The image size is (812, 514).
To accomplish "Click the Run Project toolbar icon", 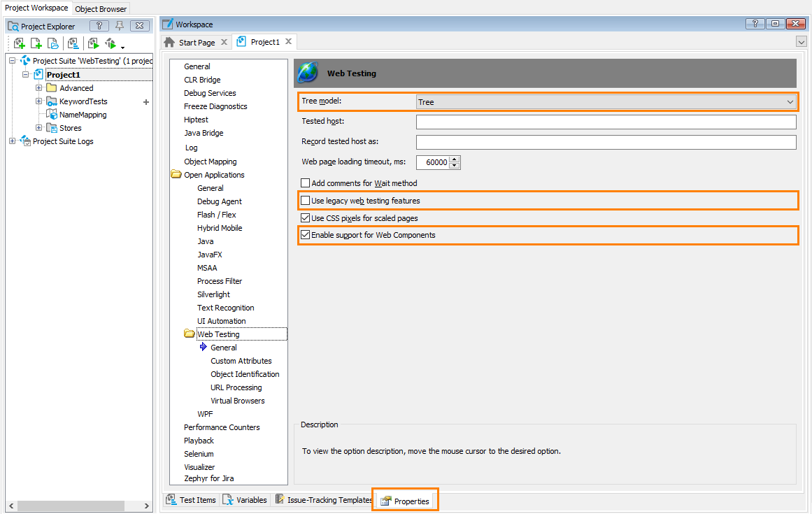I will (93, 43).
